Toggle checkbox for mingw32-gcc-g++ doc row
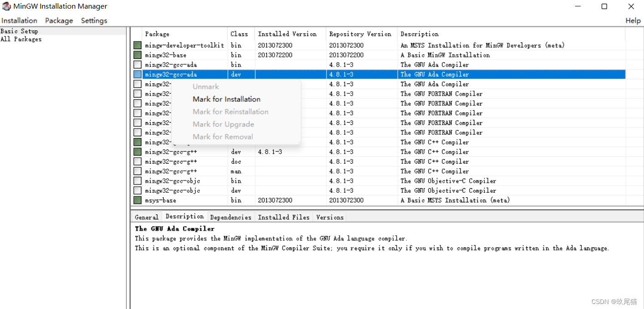This screenshot has width=644, height=309. tap(137, 161)
